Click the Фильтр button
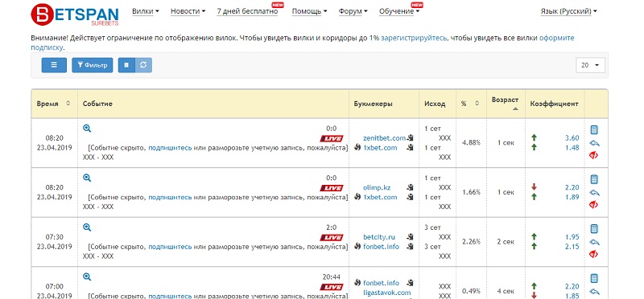Screen dimensions: 644x299 (93, 65)
